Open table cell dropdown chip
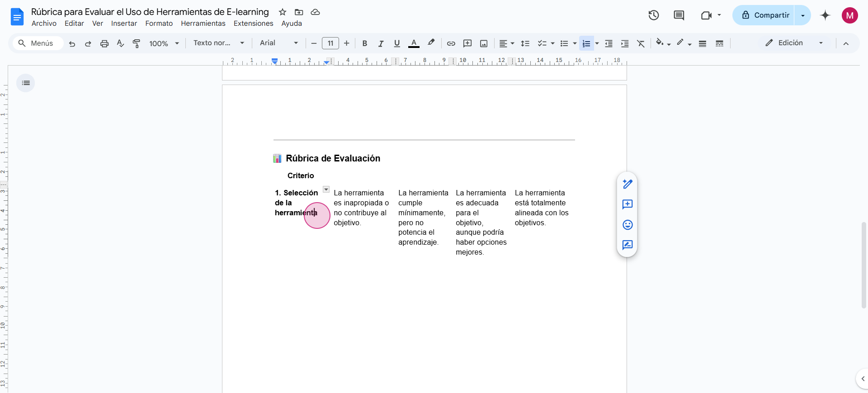 tap(326, 189)
